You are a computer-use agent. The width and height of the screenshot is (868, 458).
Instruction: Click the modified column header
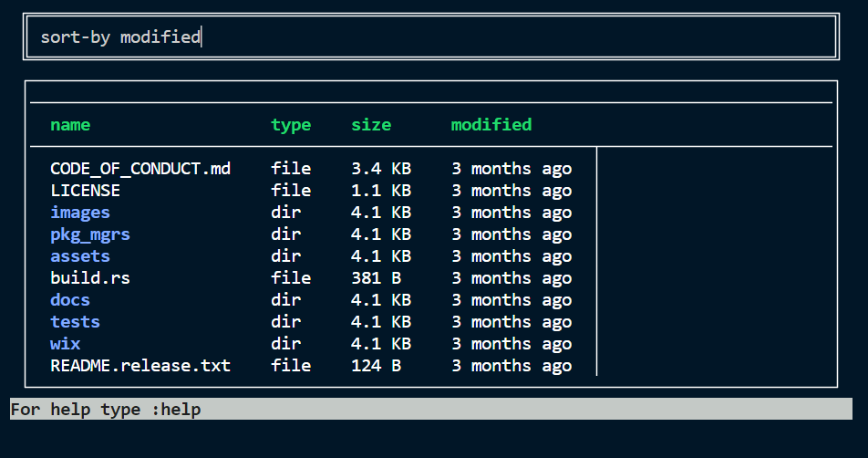(491, 125)
